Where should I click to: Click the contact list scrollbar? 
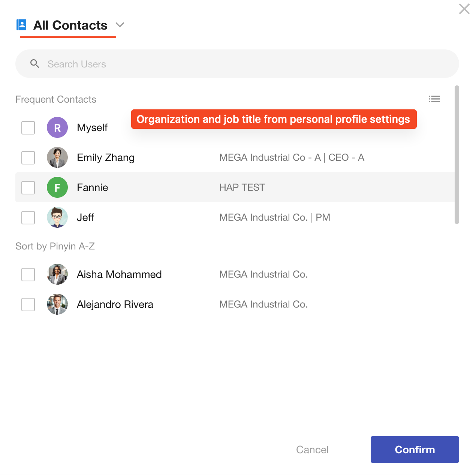[457, 154]
